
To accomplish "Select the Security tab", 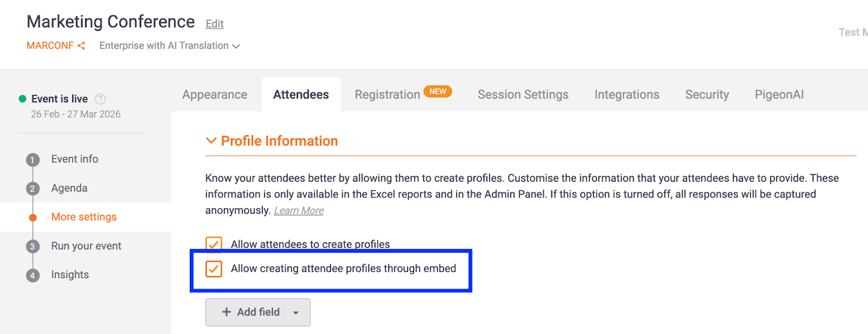I will 707,95.
